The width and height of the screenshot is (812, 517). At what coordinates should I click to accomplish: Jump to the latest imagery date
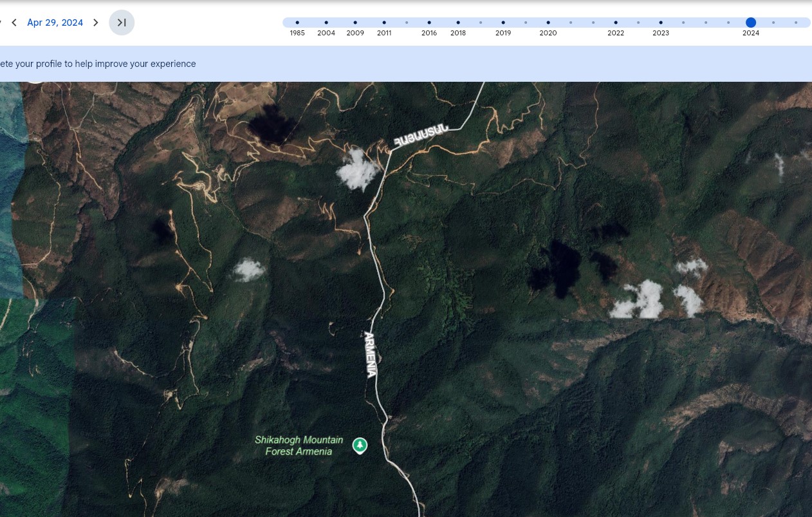point(122,23)
